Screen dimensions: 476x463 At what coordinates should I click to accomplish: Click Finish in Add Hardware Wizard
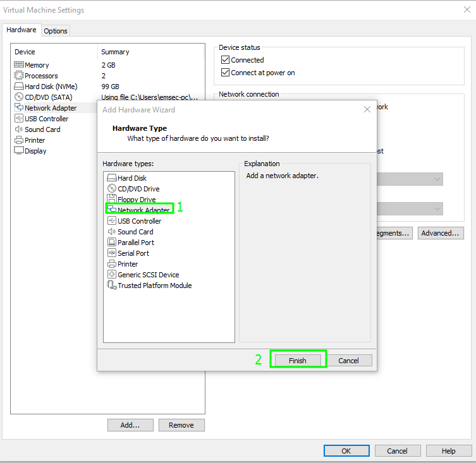pyautogui.click(x=298, y=361)
